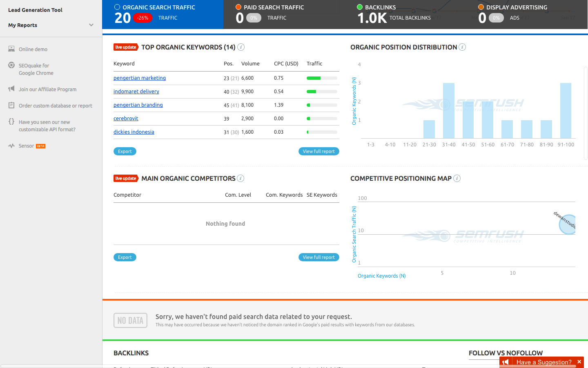Click the Affiliate Program megaphone icon
The image size is (588, 368).
[11, 89]
